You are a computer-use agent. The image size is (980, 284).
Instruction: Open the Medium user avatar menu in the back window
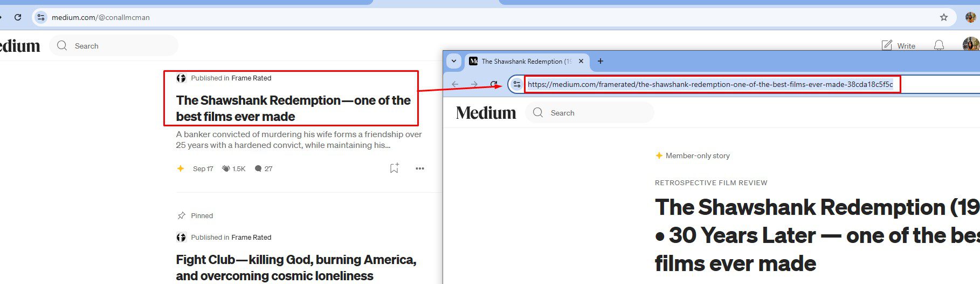[971, 45]
